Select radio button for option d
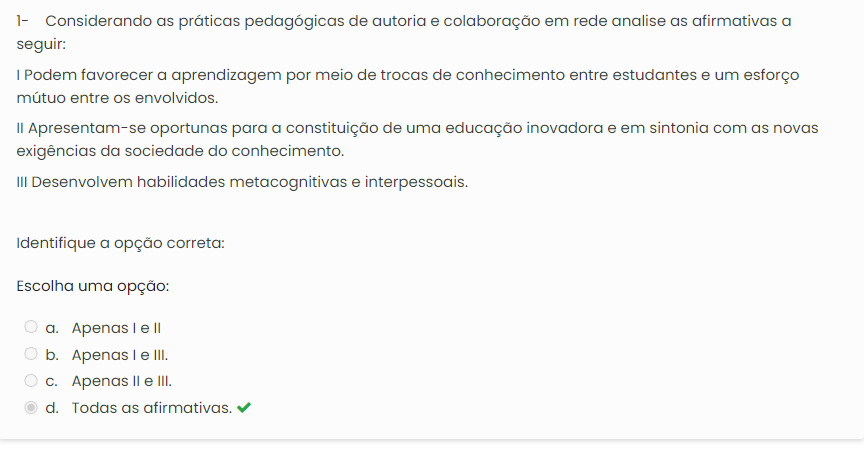The height and width of the screenshot is (449, 864). coord(31,408)
